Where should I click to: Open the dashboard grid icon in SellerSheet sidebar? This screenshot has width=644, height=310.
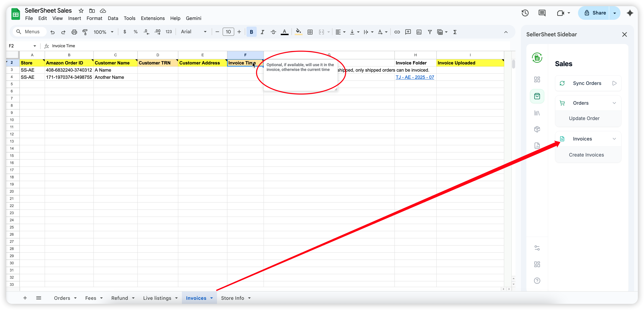(x=537, y=79)
